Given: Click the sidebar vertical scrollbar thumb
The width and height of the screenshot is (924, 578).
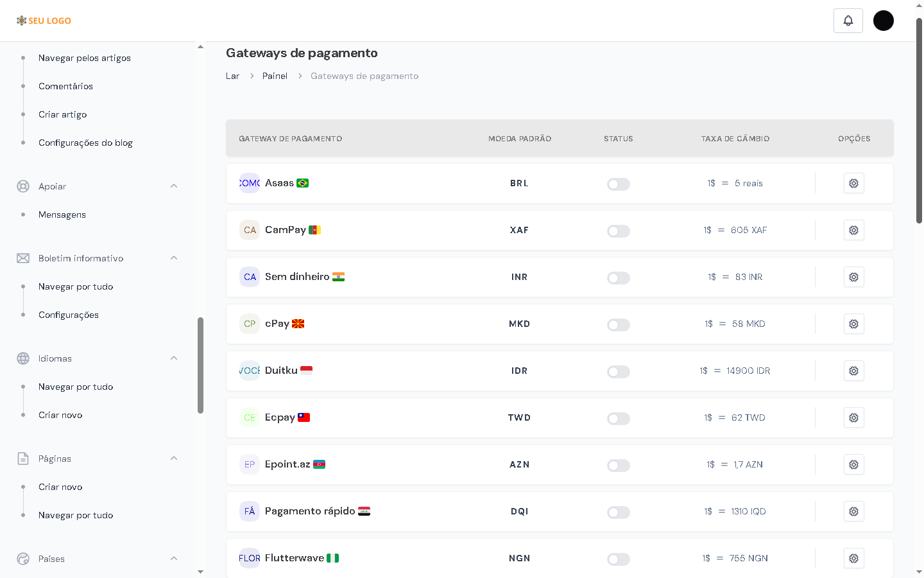Looking at the screenshot, I should tap(200, 365).
